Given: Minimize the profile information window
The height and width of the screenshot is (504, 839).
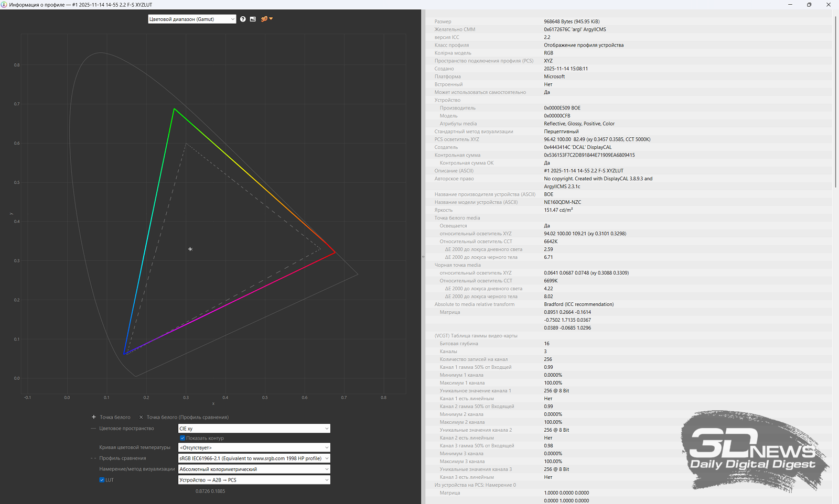Looking at the screenshot, I should coord(790,5).
